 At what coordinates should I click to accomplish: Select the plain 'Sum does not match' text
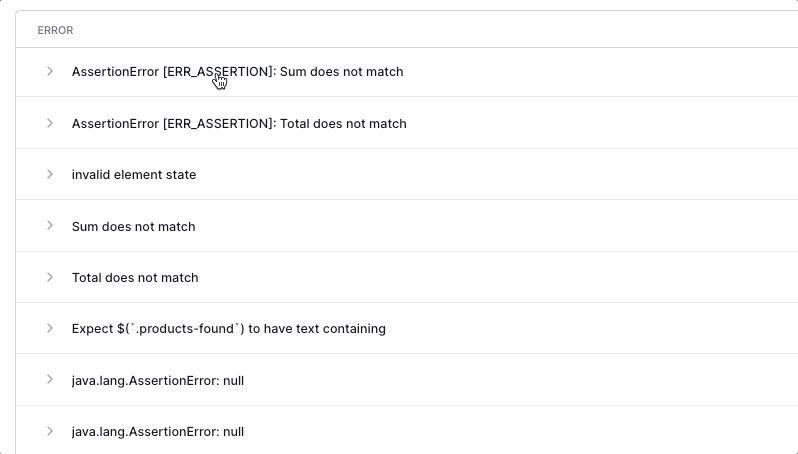pyautogui.click(x=133, y=227)
